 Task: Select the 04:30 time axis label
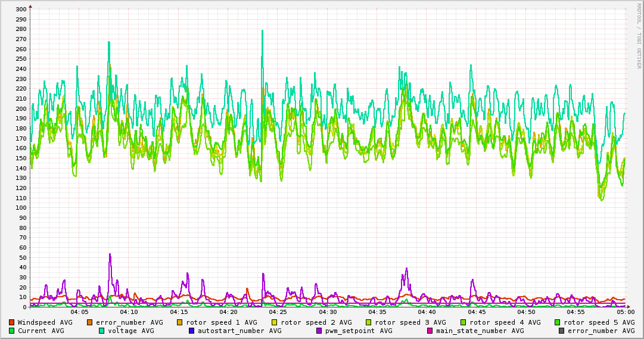[328, 312]
